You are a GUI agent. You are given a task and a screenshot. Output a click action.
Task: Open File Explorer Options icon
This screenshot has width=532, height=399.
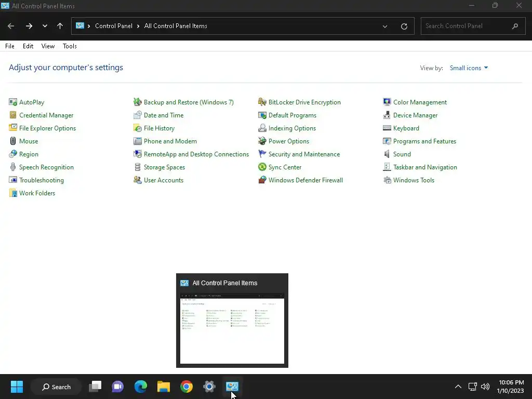point(13,128)
